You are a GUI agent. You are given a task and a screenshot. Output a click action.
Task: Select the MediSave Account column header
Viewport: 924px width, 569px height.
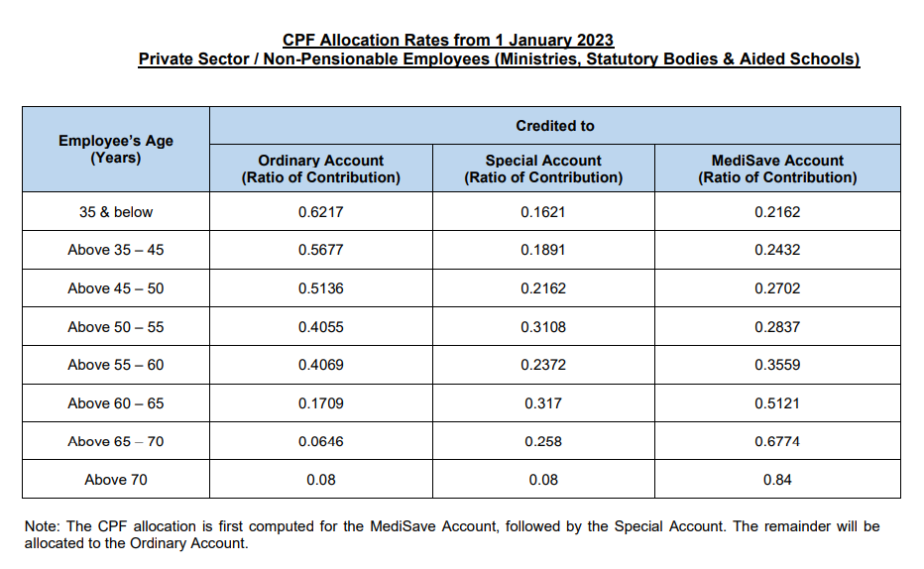tap(778, 169)
